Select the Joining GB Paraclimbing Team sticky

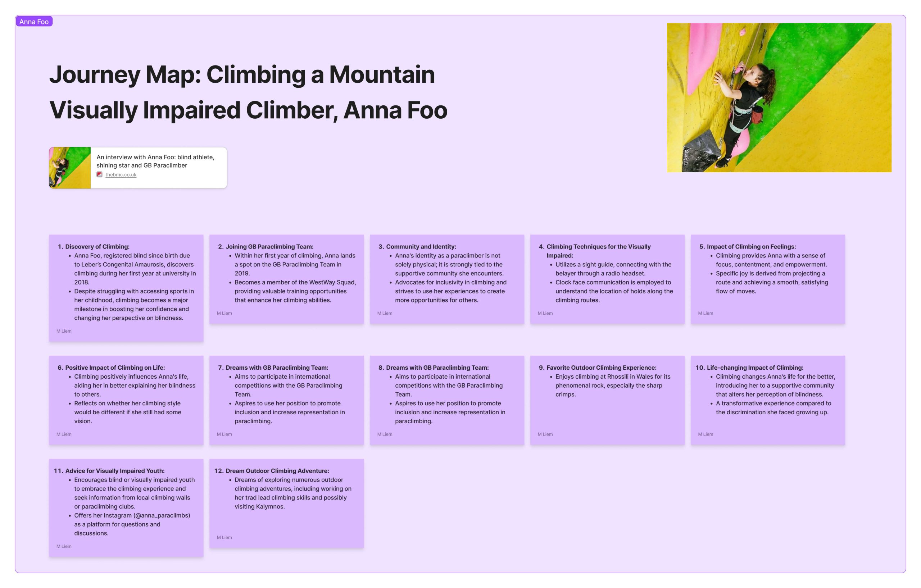click(x=286, y=279)
